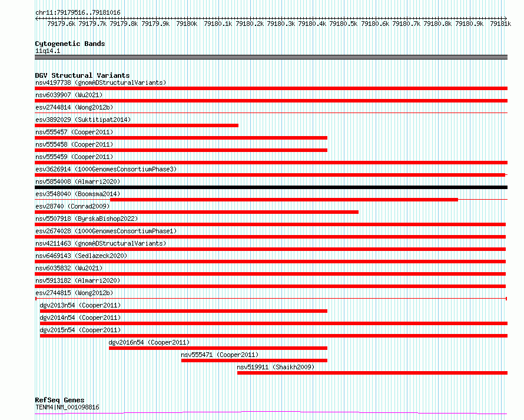Click the RefSeq Genes track title

[59, 400]
